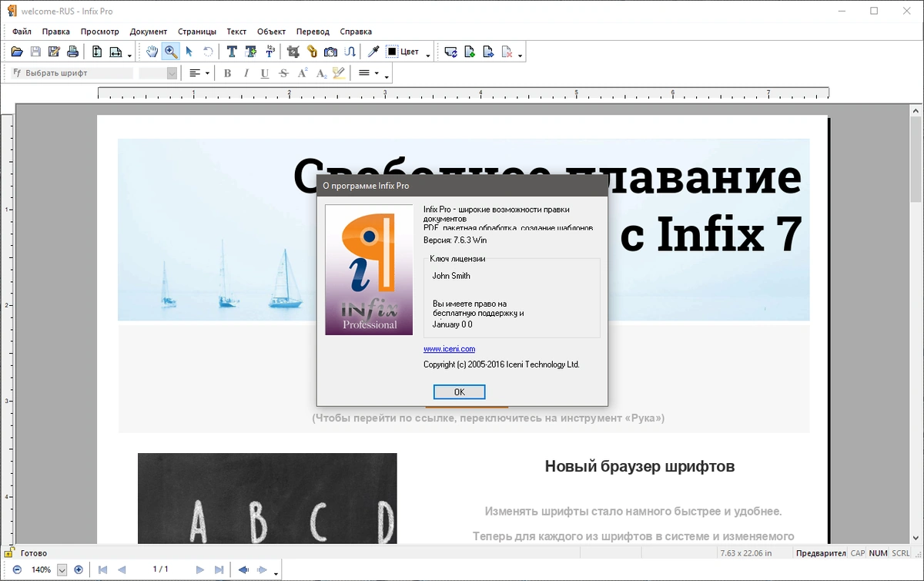
Task: Click the Open file folder icon
Action: (17, 52)
